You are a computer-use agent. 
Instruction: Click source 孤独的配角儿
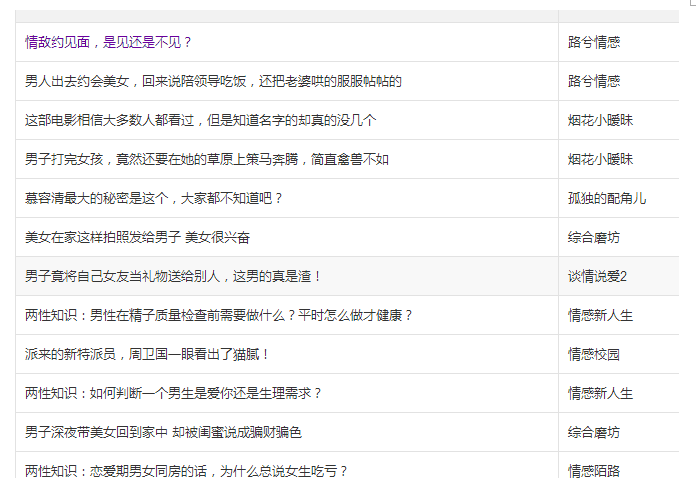(x=607, y=198)
